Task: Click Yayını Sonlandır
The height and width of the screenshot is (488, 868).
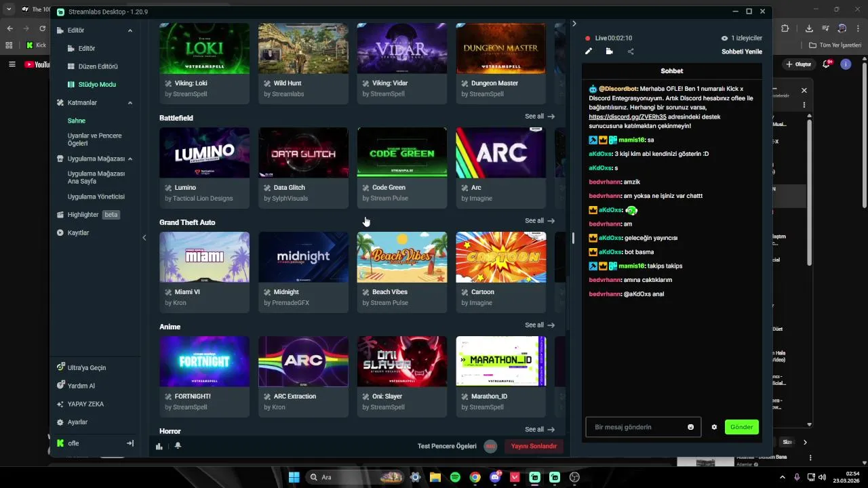Action: tap(534, 446)
